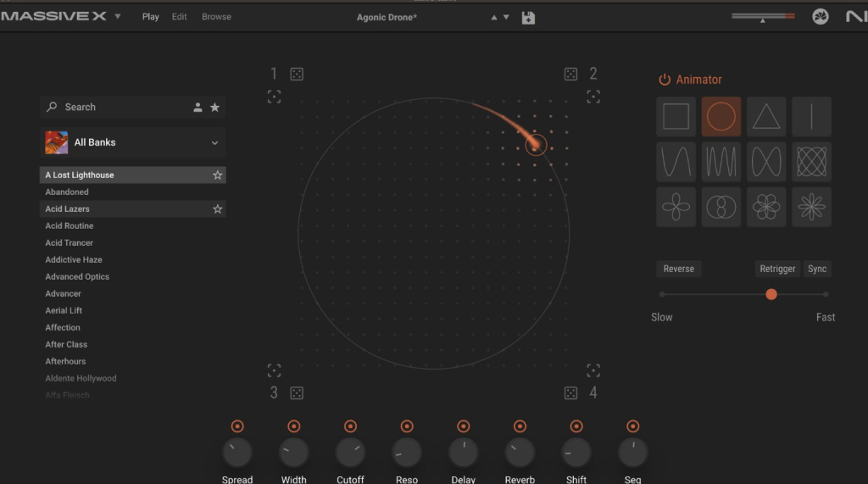Go to next preset with down arrow
Image resolution: width=868 pixels, height=484 pixels.
tap(506, 18)
